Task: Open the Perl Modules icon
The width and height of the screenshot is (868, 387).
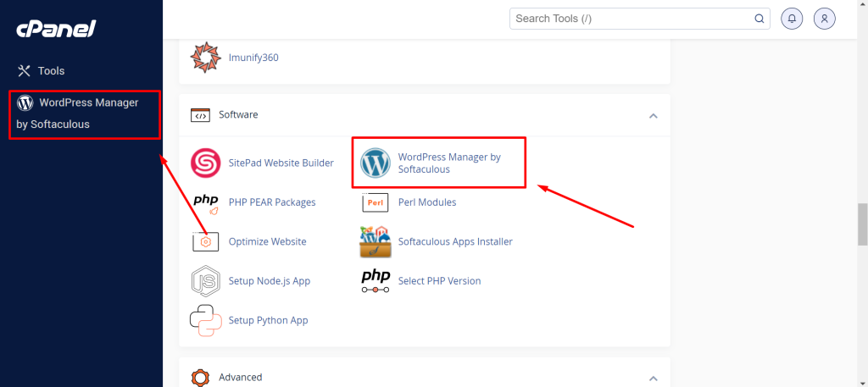Action: pos(376,202)
